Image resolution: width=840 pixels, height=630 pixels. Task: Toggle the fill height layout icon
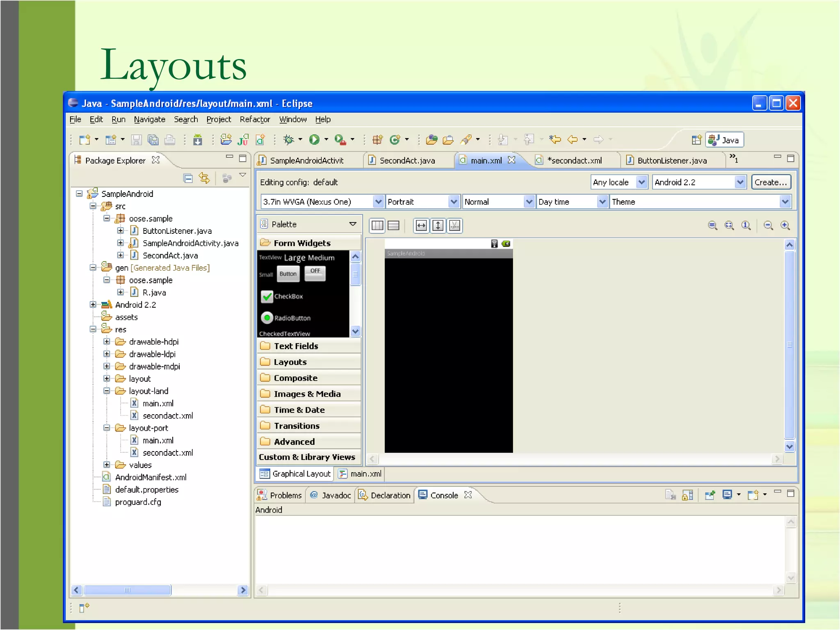pyautogui.click(x=438, y=226)
